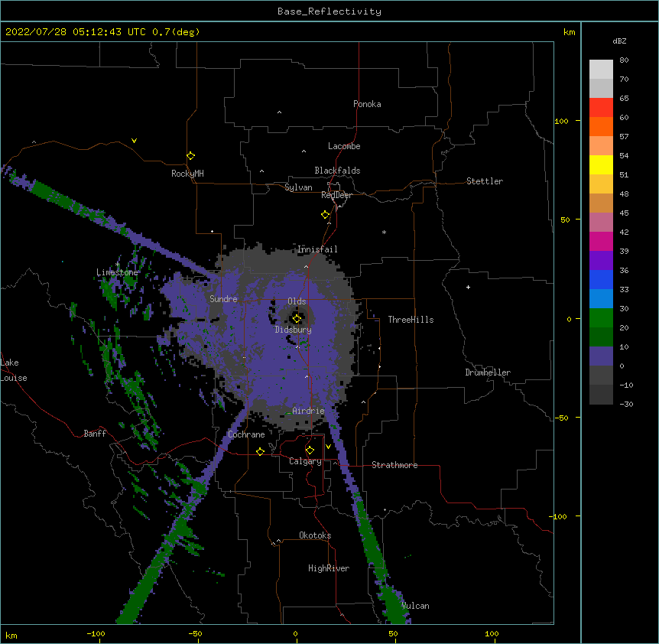Pick the light grey 70–80 dBZ legend swatch
This screenshot has height=644, width=659.
(x=601, y=70)
